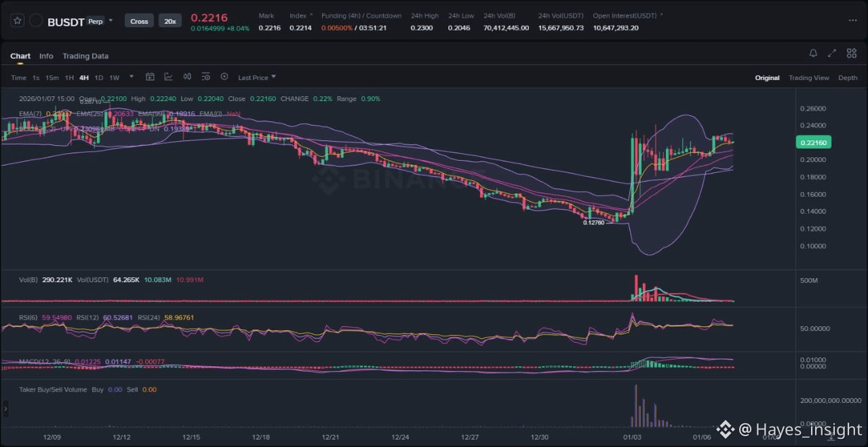Click the 01/03 date axis label
868x447 pixels.
click(633, 438)
